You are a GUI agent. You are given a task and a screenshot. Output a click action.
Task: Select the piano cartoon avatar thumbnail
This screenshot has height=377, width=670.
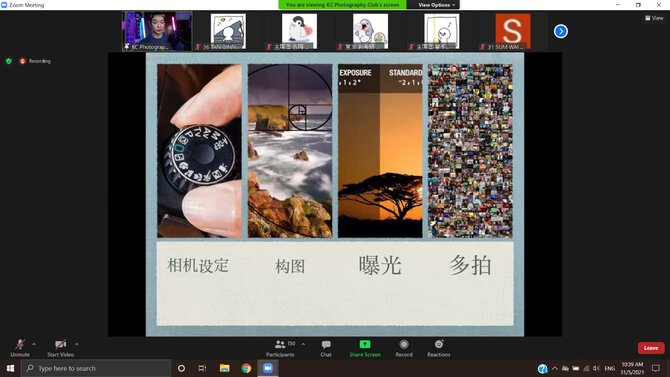pyautogui.click(x=228, y=31)
